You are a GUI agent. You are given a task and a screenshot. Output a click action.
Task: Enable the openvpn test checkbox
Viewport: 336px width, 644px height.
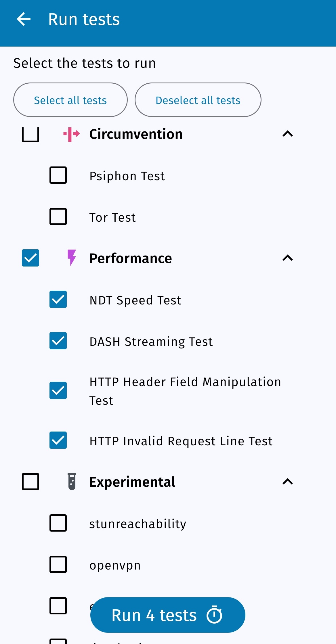58,564
